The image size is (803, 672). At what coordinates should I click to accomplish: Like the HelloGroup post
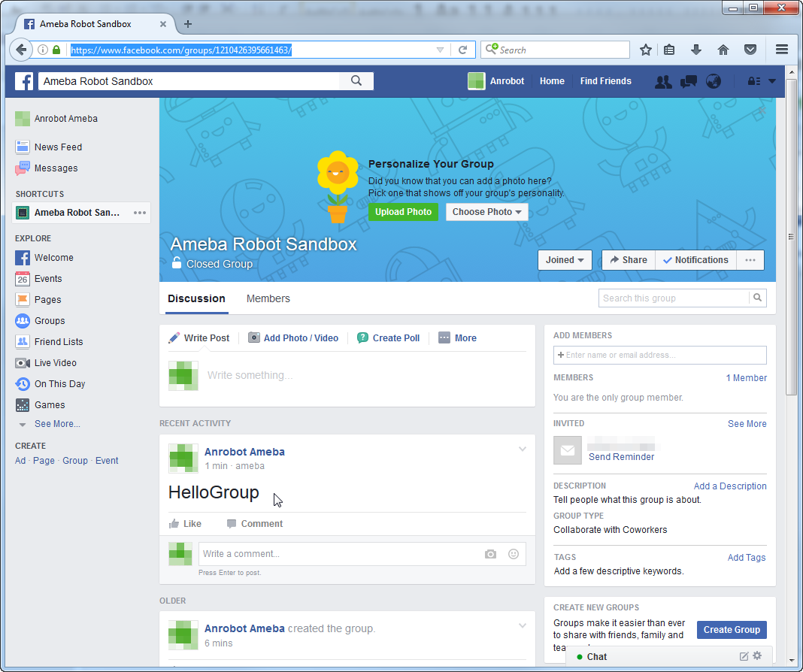[186, 524]
